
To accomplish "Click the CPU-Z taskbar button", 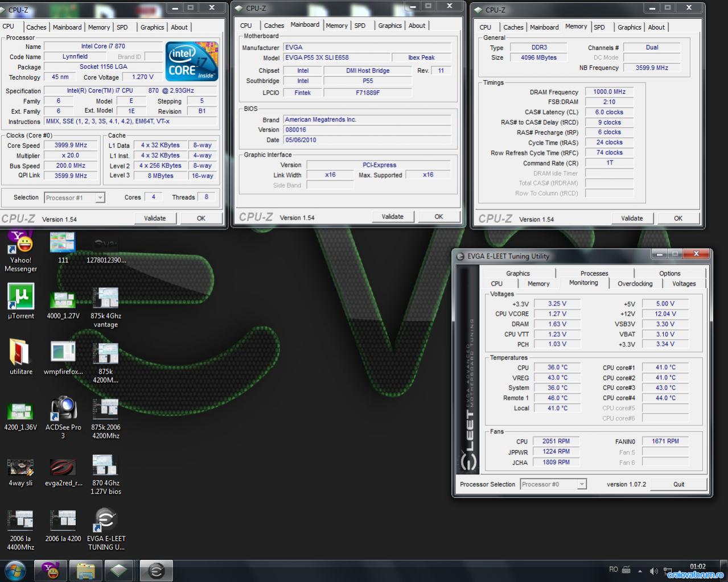I will tap(119, 571).
